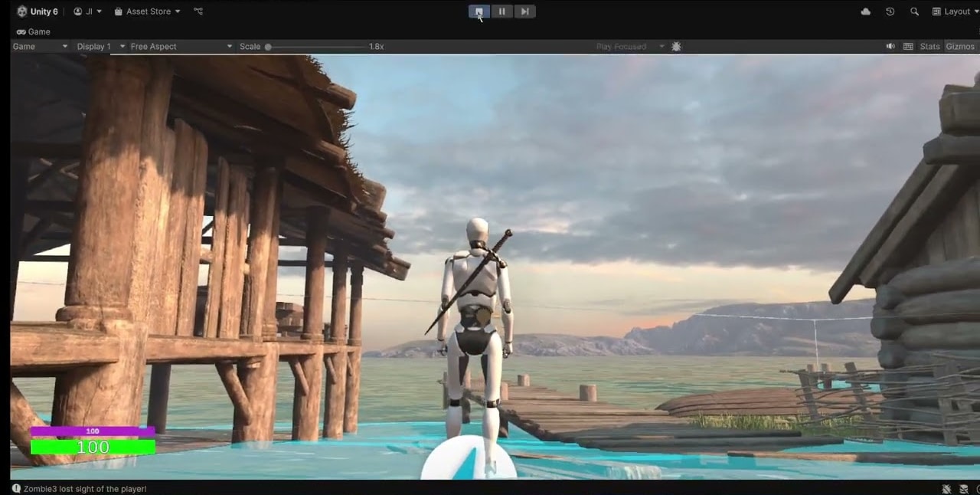Open the Layout dropdown

(951, 11)
